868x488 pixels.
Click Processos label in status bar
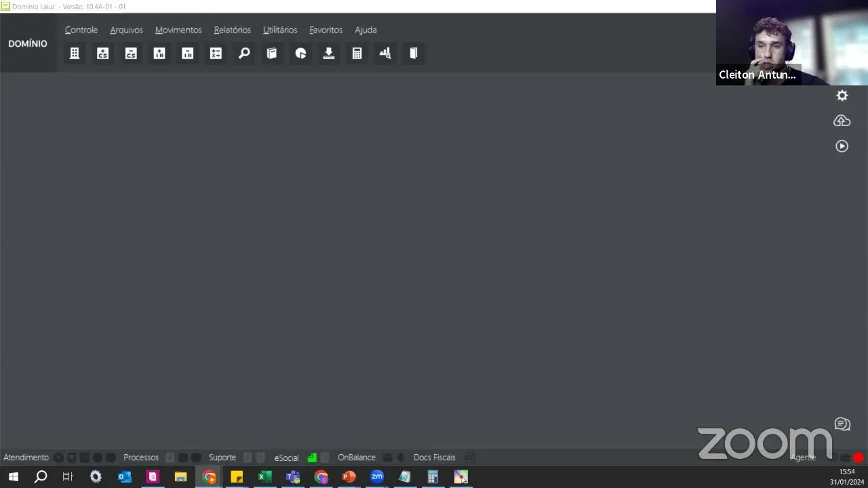click(x=141, y=457)
